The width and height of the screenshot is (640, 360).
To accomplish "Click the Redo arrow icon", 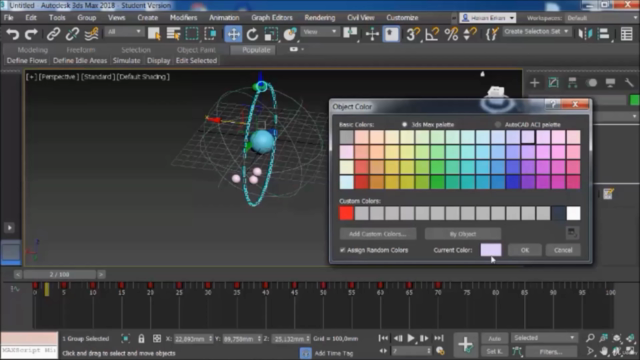I will 31,34.
